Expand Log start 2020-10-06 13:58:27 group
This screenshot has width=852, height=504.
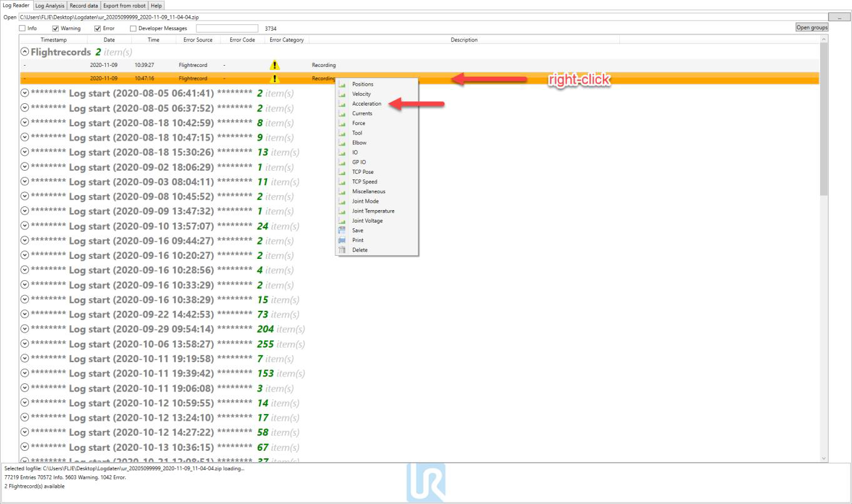[x=24, y=344]
